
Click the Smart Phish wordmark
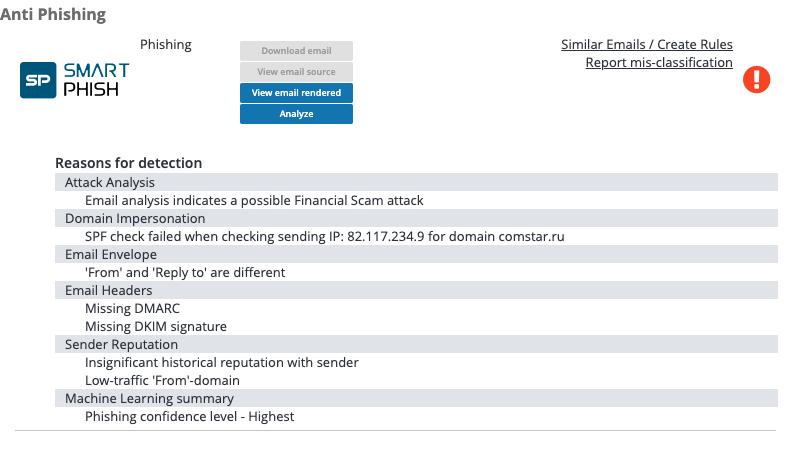96,80
